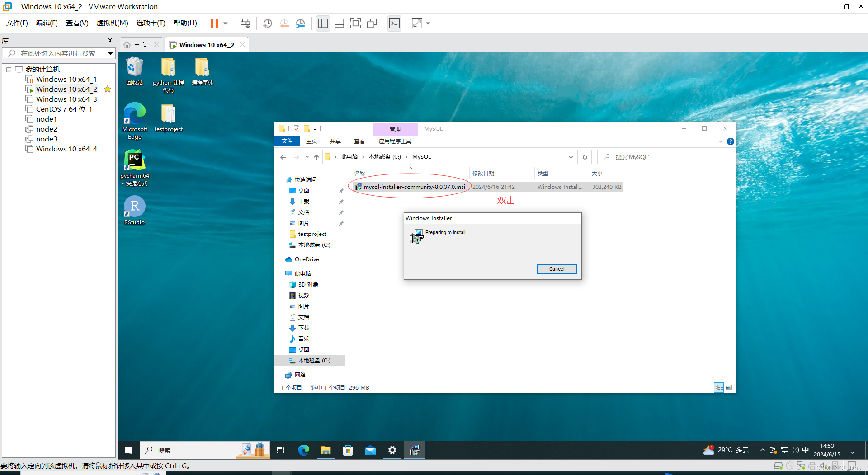Viewport: 868px width, 475px height.
Task: Open the 共享 ribbon tab in Explorer
Action: click(x=335, y=141)
